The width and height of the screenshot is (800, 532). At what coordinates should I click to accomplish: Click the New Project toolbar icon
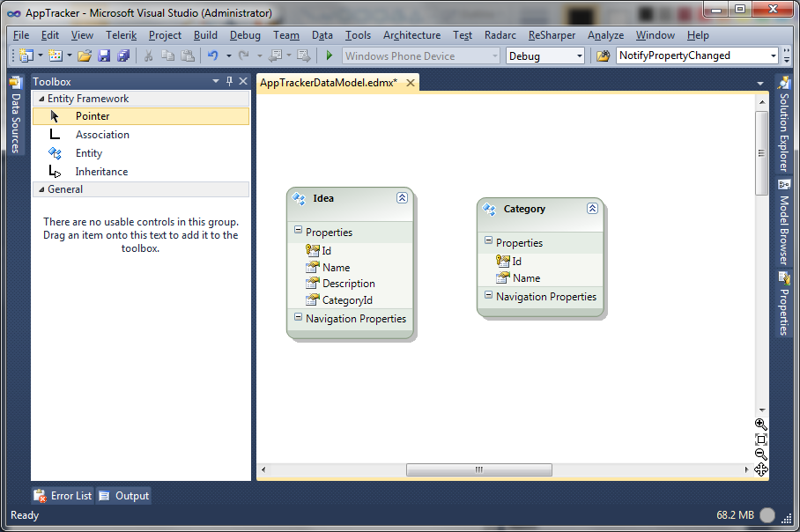[26, 55]
